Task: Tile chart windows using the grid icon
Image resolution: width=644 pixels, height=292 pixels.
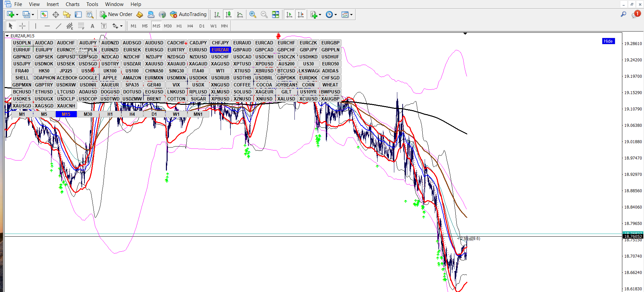Action: (x=275, y=14)
